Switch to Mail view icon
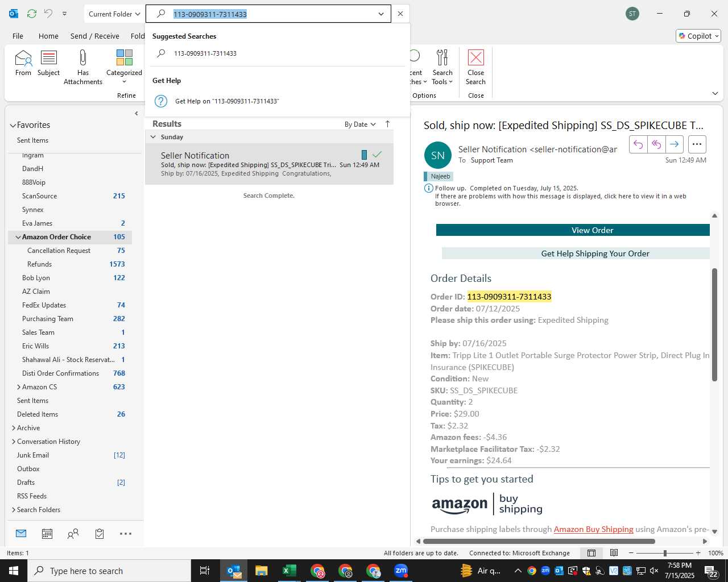The image size is (728, 582). [21, 534]
